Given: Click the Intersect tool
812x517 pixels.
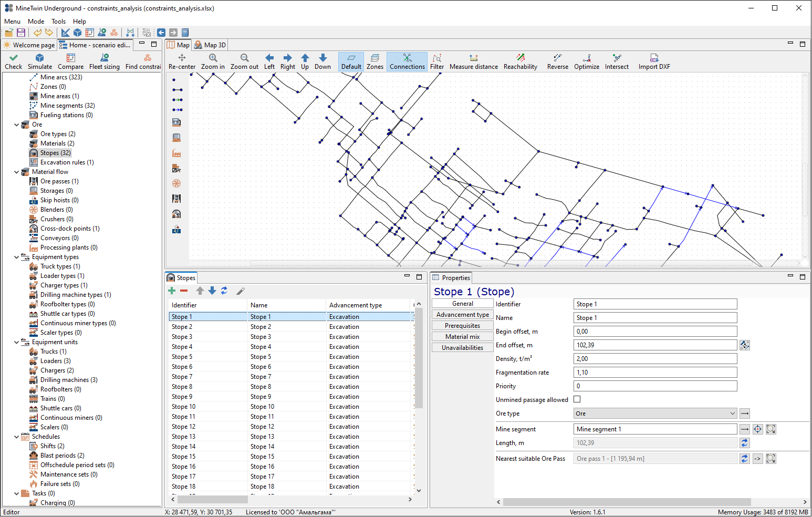Looking at the screenshot, I should (x=617, y=61).
